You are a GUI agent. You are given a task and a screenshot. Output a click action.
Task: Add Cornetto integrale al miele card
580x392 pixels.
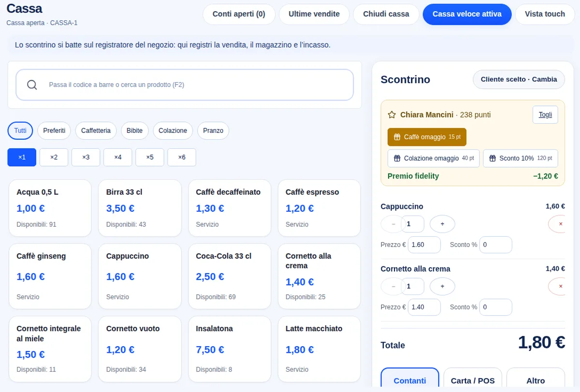pos(50,349)
